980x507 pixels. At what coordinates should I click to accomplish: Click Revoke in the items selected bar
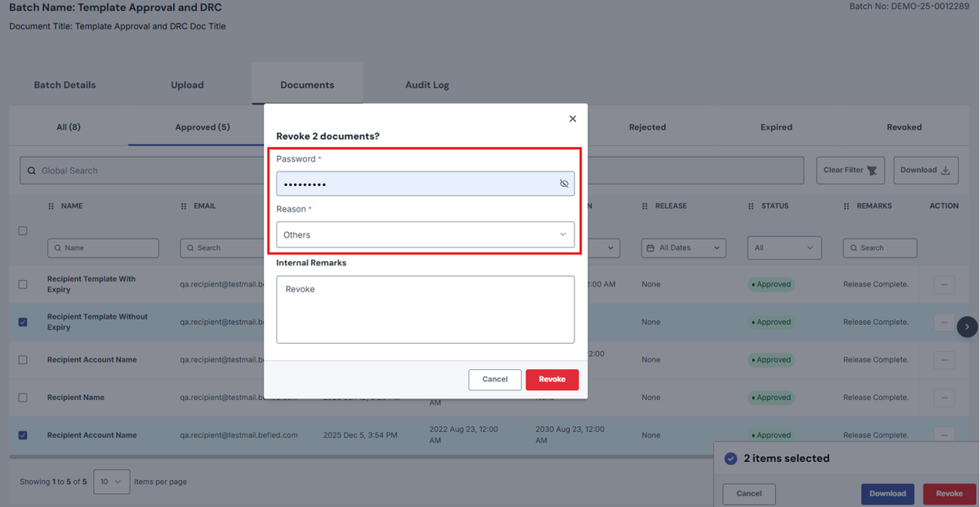pyautogui.click(x=949, y=493)
